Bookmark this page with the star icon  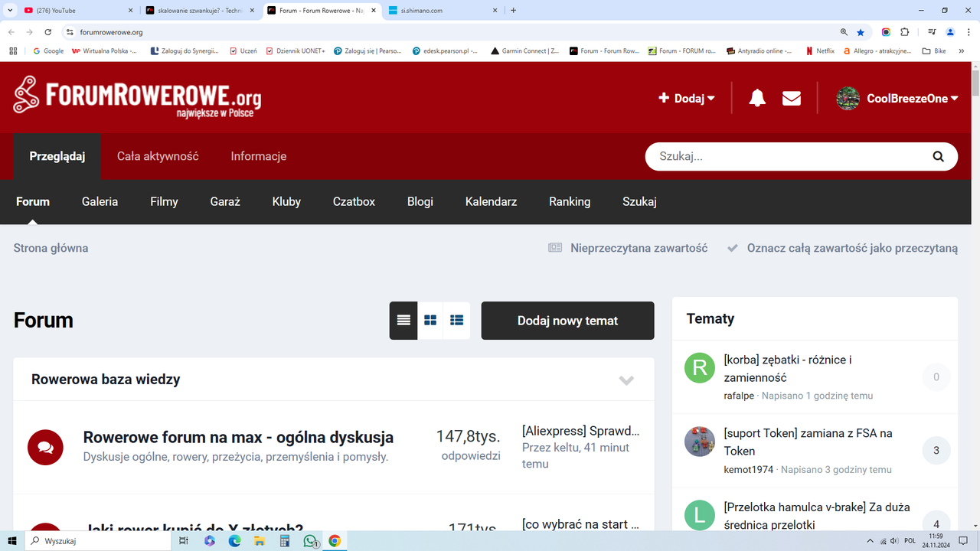(x=861, y=32)
